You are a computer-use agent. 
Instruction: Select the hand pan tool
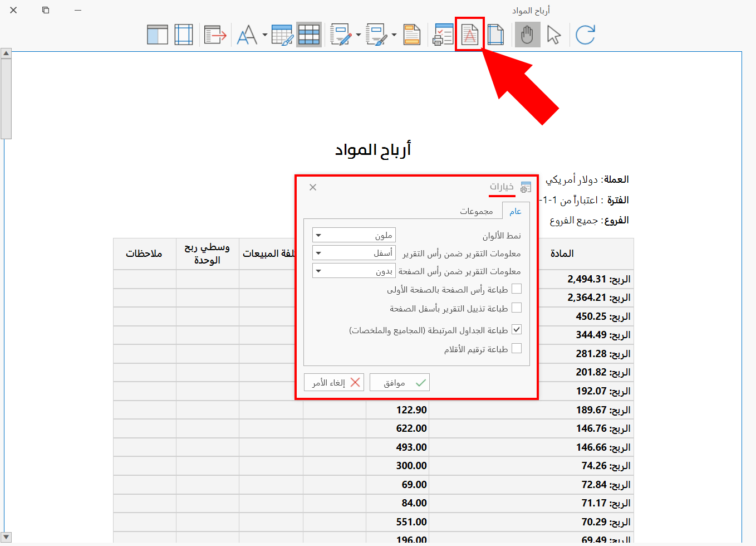click(528, 35)
